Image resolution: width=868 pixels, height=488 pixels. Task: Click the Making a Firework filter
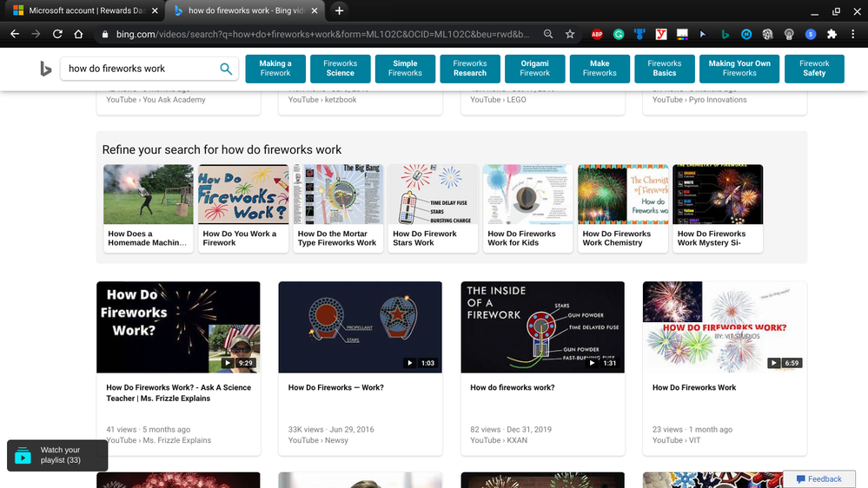(x=275, y=69)
